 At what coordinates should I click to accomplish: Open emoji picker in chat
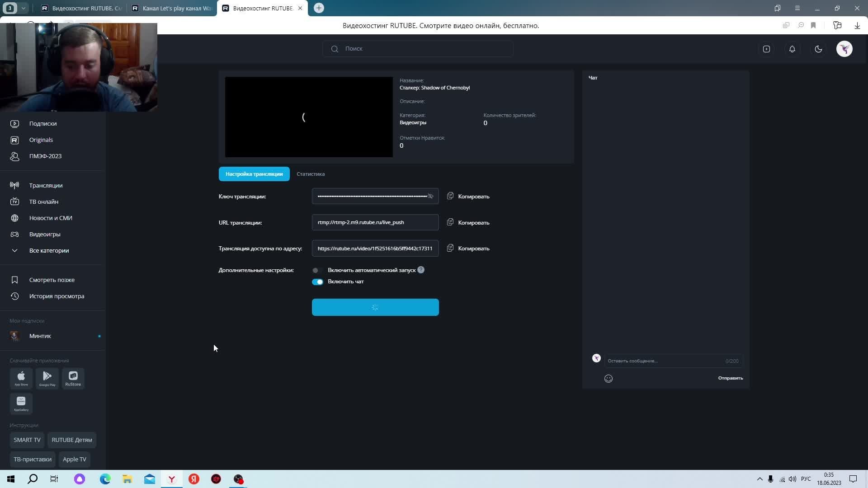609,379
